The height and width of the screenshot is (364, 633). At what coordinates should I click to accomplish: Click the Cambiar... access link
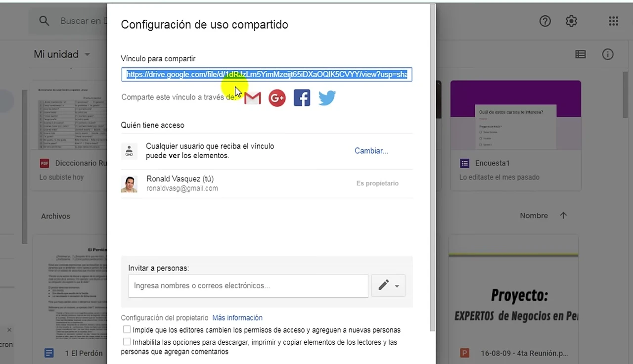tap(371, 151)
